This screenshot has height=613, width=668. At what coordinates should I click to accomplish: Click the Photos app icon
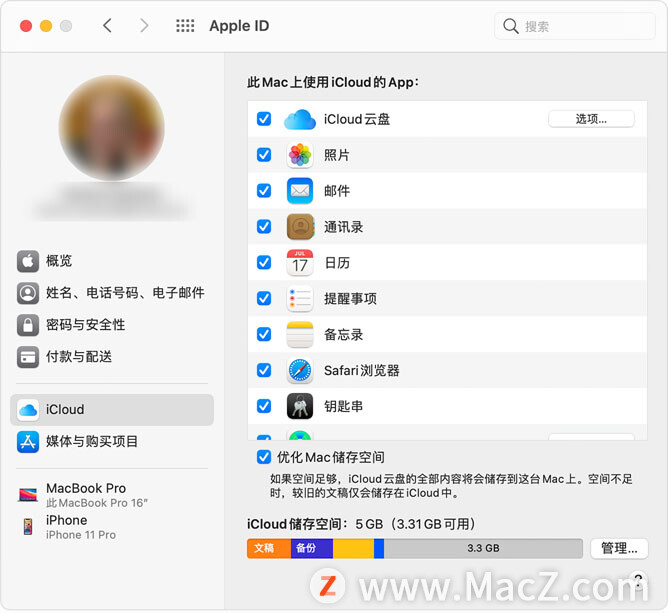click(x=300, y=155)
